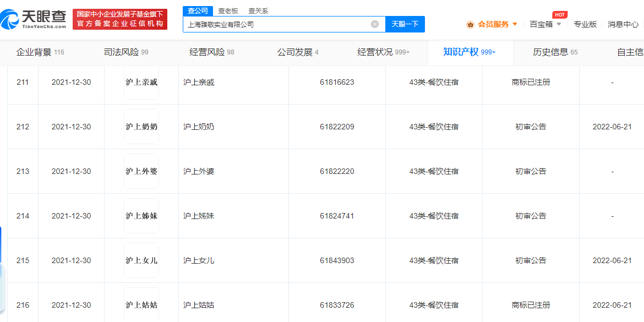
Task: Switch to 企业背景 tab
Action: point(40,52)
